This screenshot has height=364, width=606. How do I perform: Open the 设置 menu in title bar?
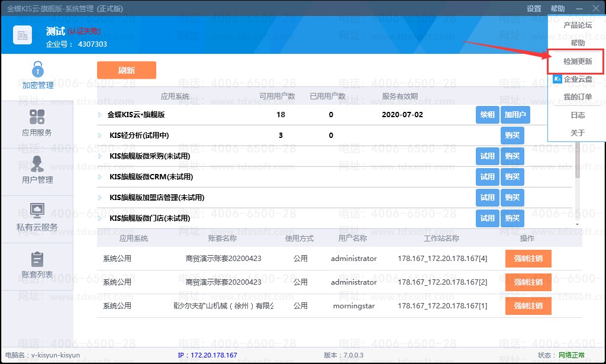(534, 9)
